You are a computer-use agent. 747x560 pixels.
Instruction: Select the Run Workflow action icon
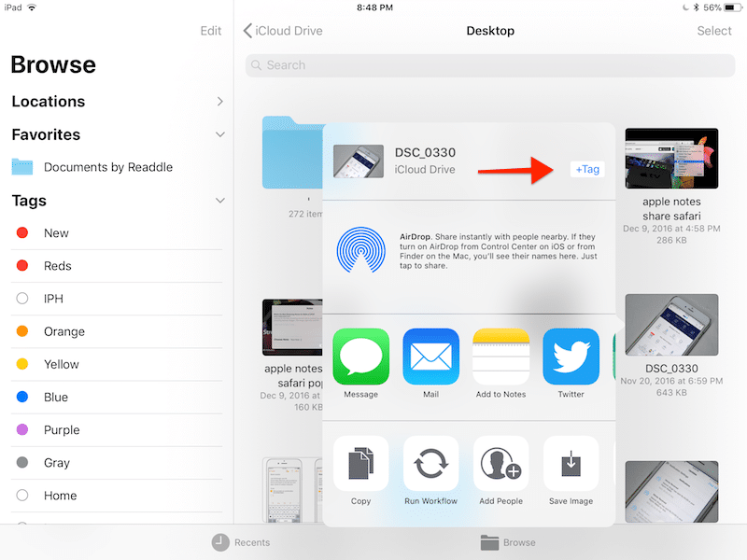430,464
